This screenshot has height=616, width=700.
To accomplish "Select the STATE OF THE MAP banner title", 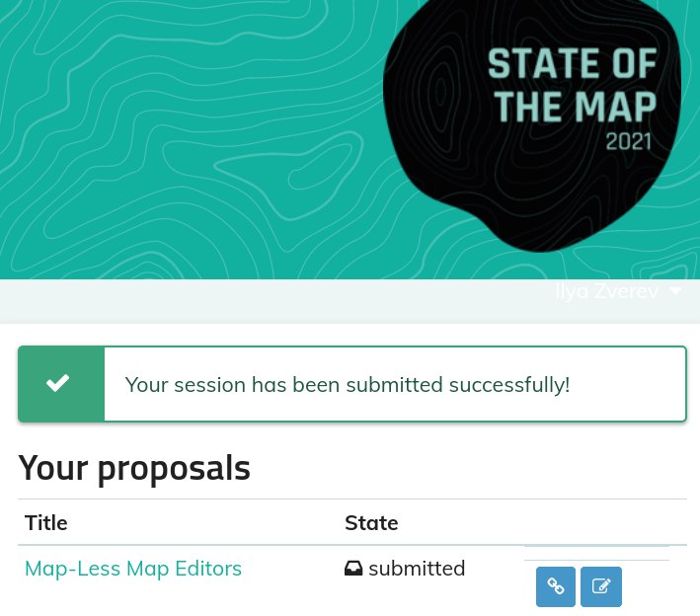I will (573, 85).
